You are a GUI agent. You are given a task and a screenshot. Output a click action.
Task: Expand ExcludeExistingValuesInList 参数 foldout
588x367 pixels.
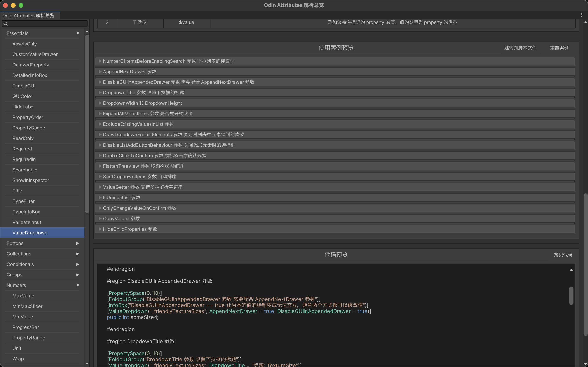point(335,124)
